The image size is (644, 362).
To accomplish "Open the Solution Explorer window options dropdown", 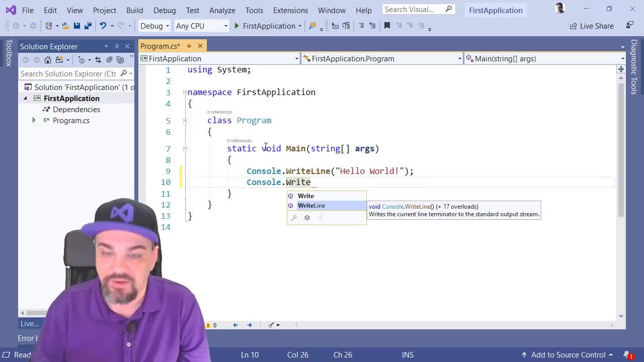I will (106, 46).
